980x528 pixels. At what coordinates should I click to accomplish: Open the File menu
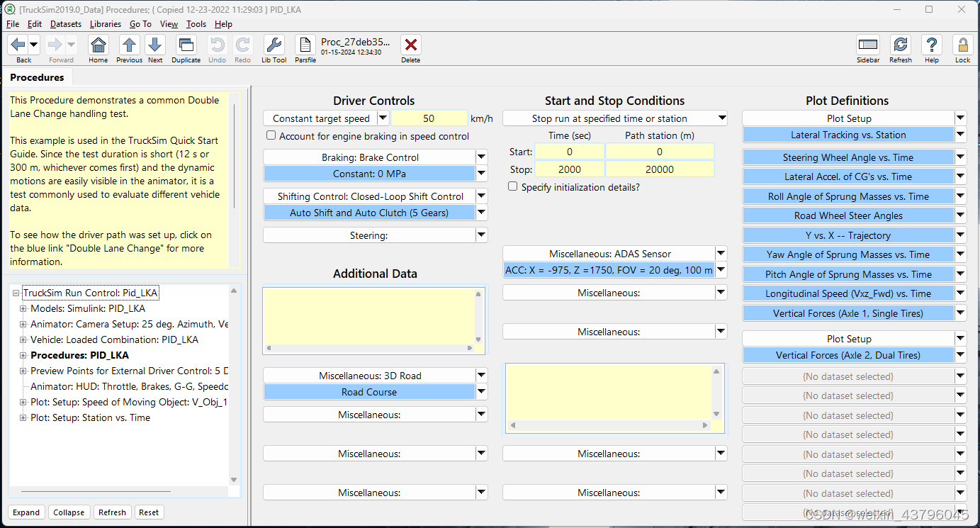pyautogui.click(x=13, y=24)
